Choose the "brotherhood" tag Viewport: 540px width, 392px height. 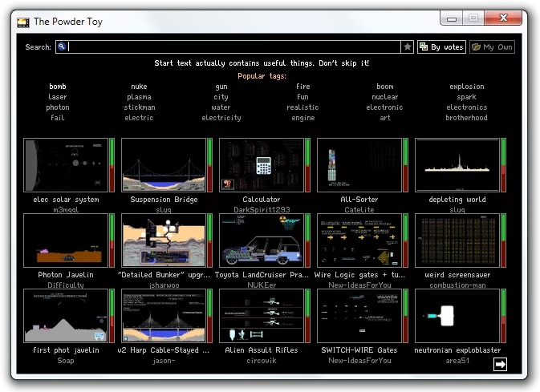tap(466, 118)
